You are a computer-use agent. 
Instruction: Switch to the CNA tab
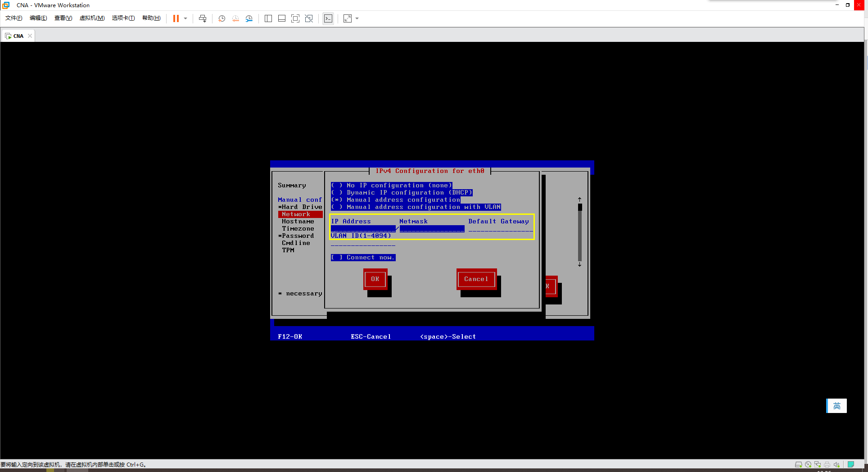click(x=18, y=36)
